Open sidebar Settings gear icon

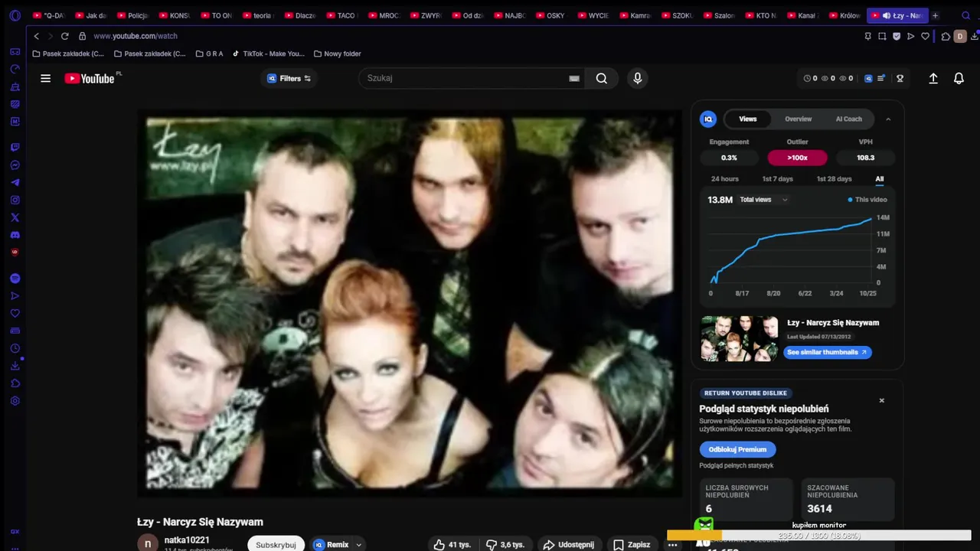(15, 401)
